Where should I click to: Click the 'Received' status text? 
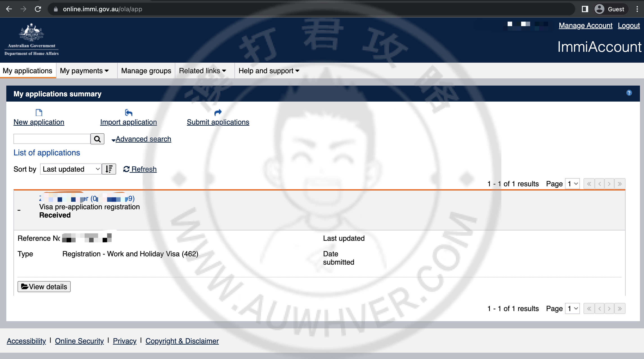point(55,215)
